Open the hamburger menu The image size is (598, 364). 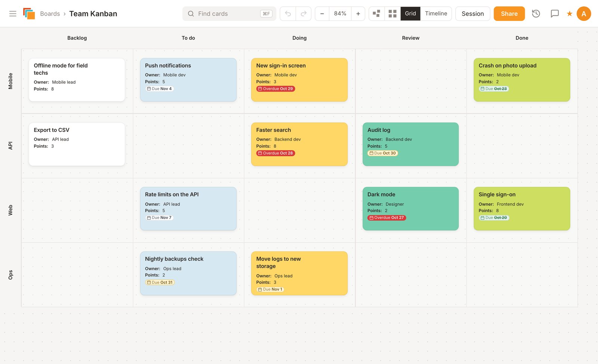click(13, 14)
